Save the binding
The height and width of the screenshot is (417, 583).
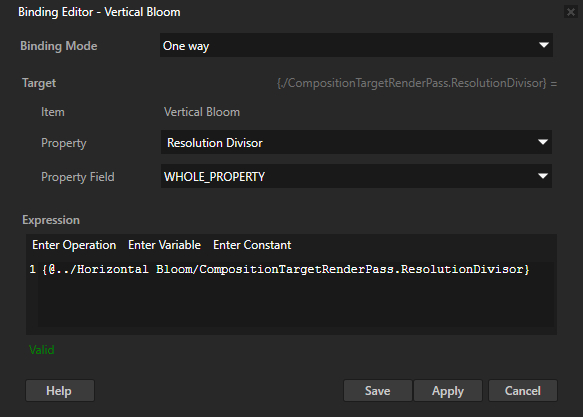point(378,391)
